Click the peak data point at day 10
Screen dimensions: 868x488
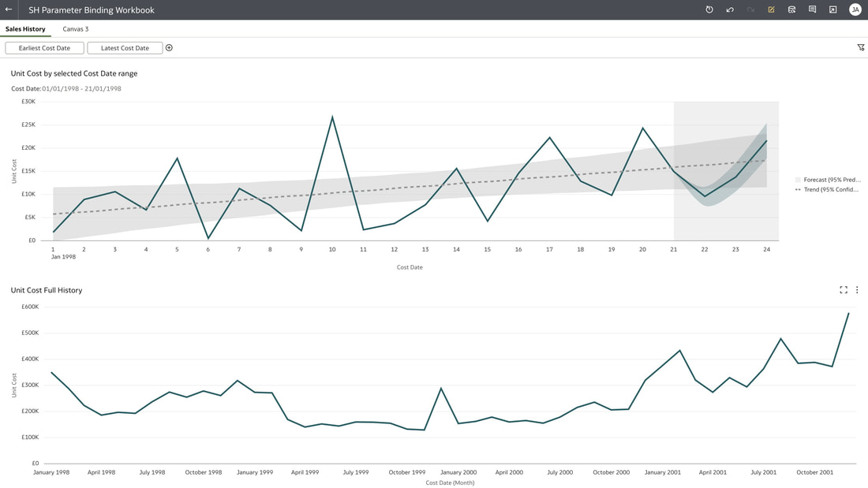(x=332, y=117)
